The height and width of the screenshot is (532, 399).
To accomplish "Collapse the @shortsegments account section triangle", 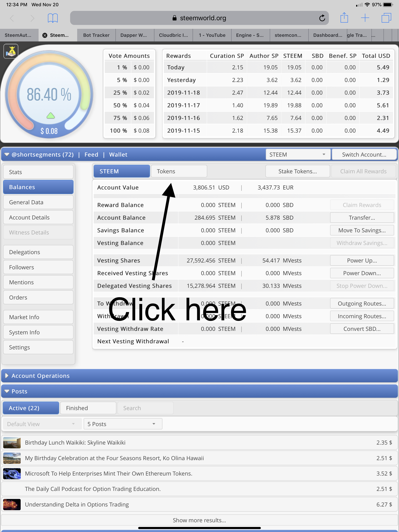I will (x=7, y=154).
